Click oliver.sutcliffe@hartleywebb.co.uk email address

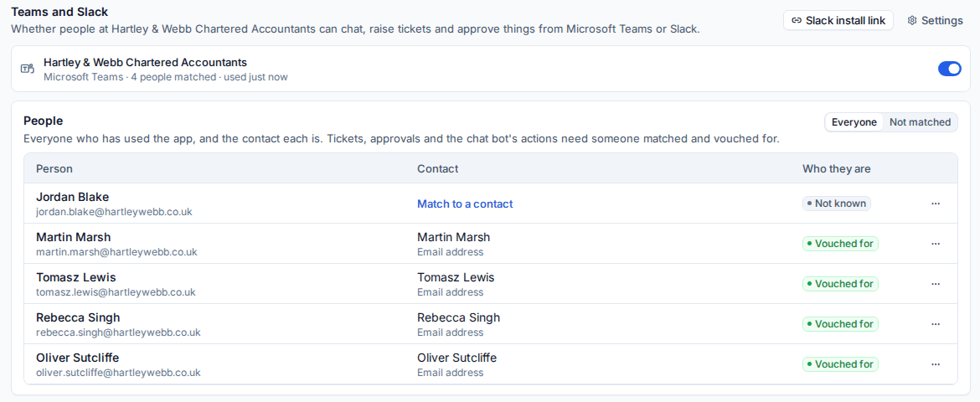(118, 373)
